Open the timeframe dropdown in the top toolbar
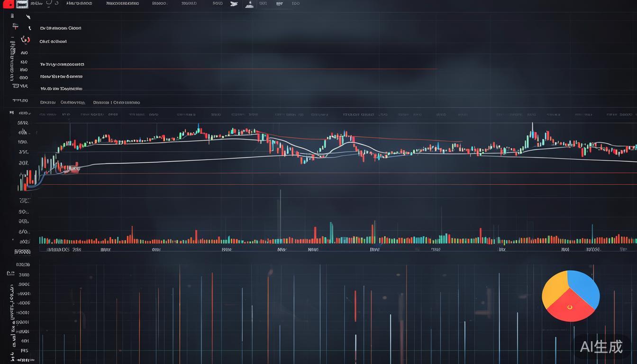The height and width of the screenshot is (364, 637). pos(159,3)
